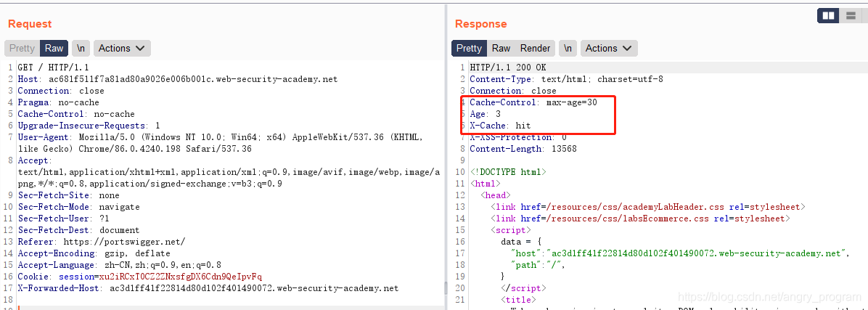Click 'Sec-Fetch-User: ?1' header
The height and width of the screenshot is (310, 868).
65,219
